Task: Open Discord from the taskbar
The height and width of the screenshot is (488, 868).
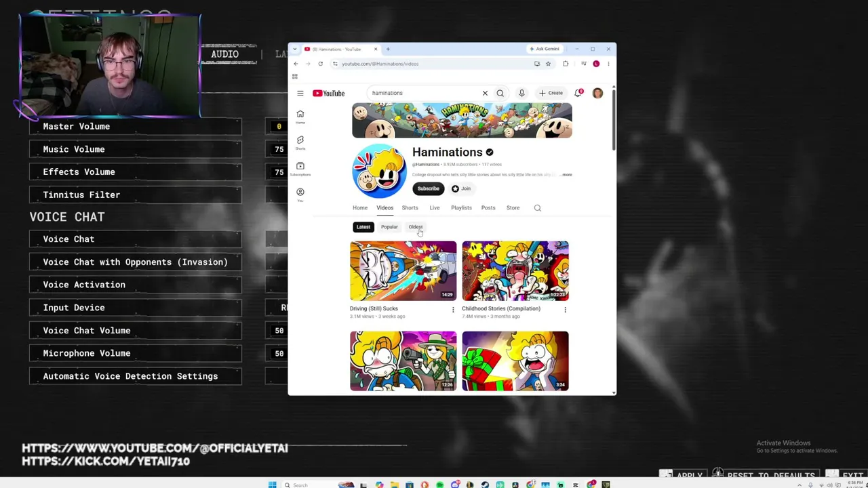Action: (x=455, y=485)
